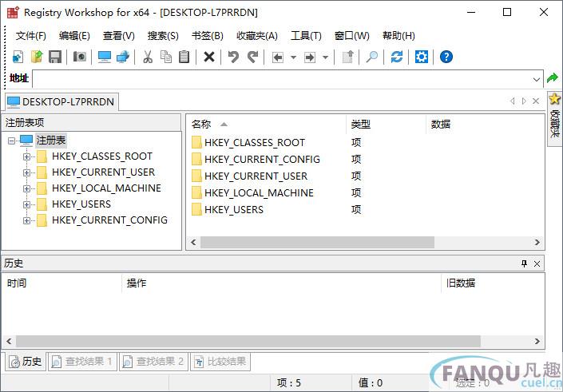Open the 工具(T) menu

point(306,36)
